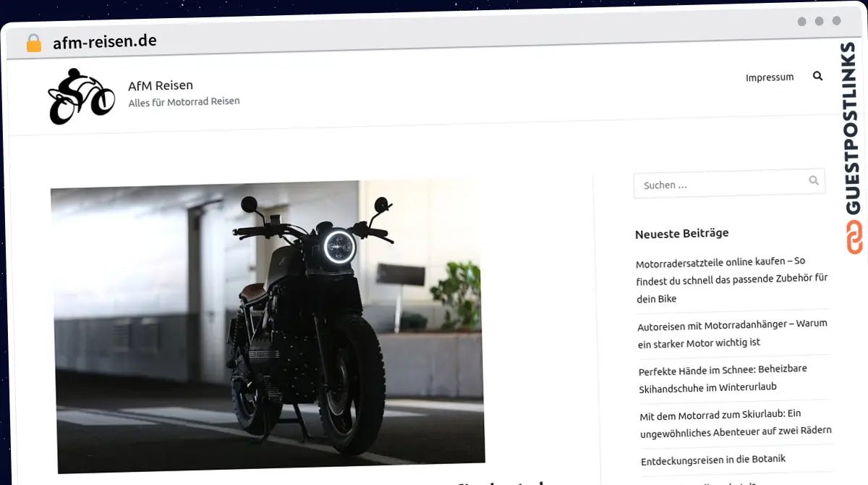Open post Autoreisen mit Motorradanhänger
The height and width of the screenshot is (485, 868).
pyautogui.click(x=732, y=334)
